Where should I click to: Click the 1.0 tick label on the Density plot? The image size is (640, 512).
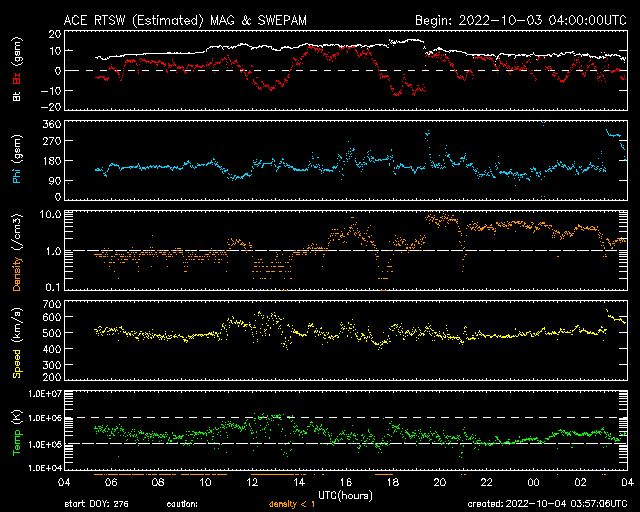(x=53, y=251)
